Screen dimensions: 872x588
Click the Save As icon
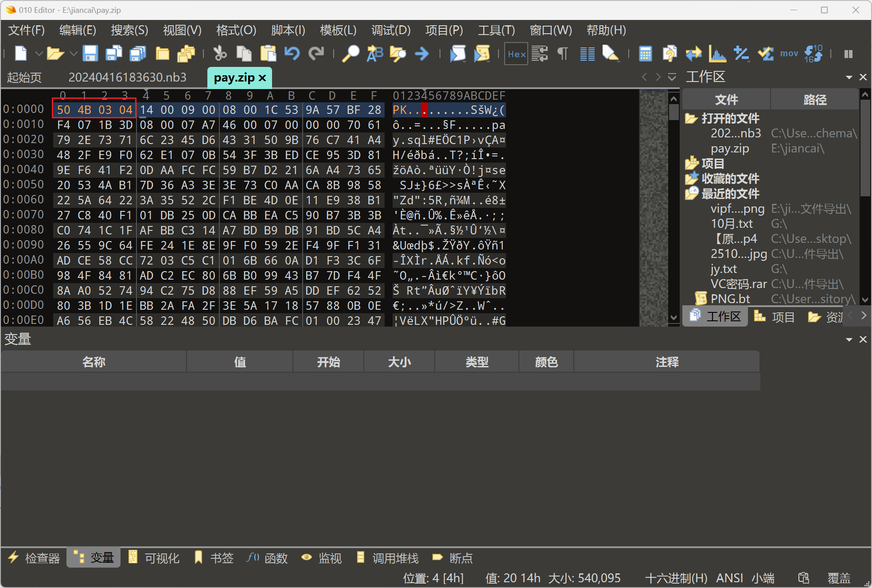click(114, 54)
